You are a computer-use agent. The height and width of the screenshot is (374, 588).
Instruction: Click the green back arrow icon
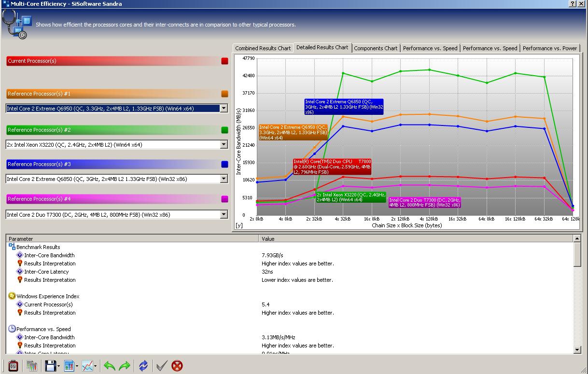tap(110, 366)
